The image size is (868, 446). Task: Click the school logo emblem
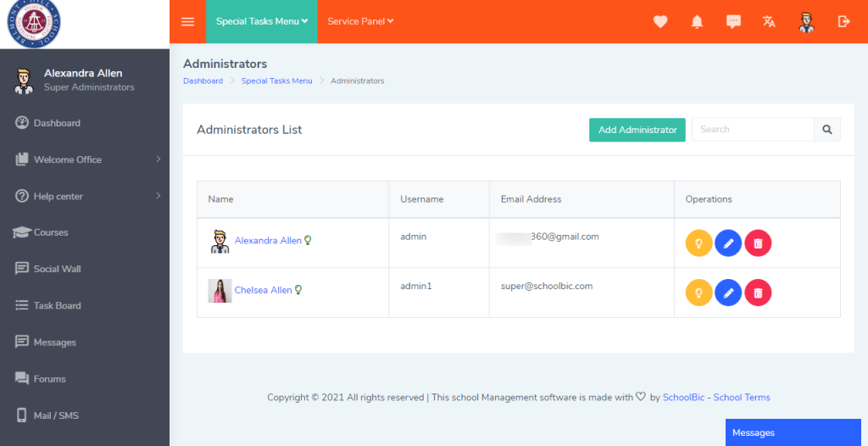(x=34, y=21)
